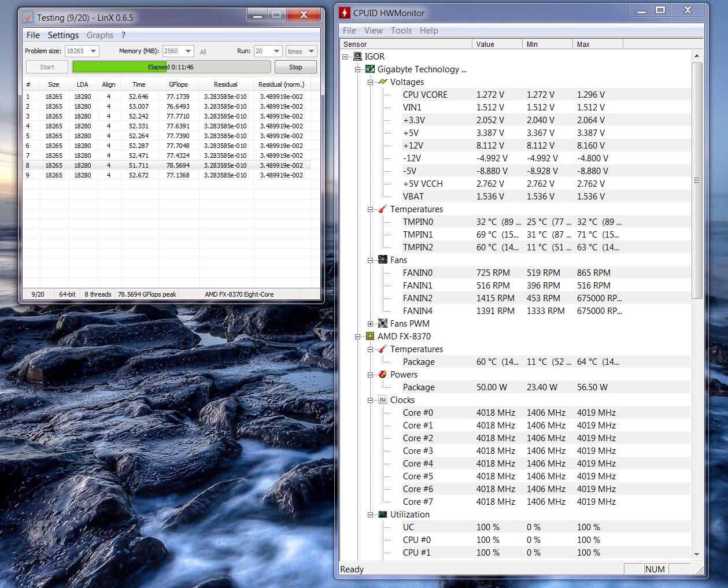The image size is (728, 588).
Task: Open the HWMonitor Tools menu
Action: (401, 31)
